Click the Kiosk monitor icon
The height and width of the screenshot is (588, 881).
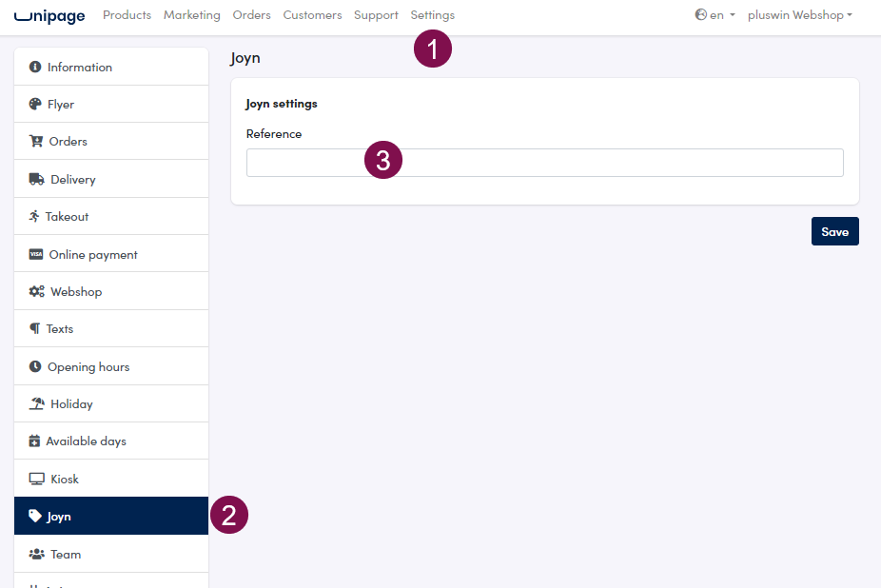click(36, 479)
